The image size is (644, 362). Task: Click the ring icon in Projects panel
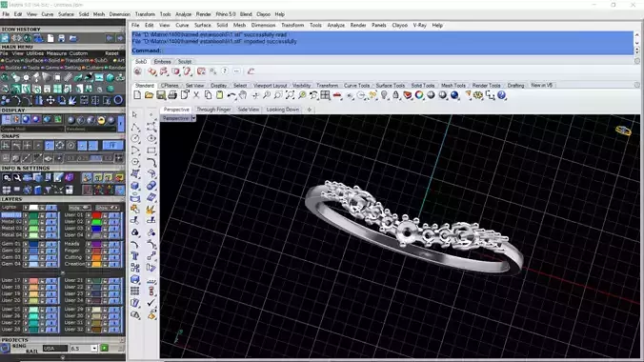pyautogui.click(x=5, y=348)
